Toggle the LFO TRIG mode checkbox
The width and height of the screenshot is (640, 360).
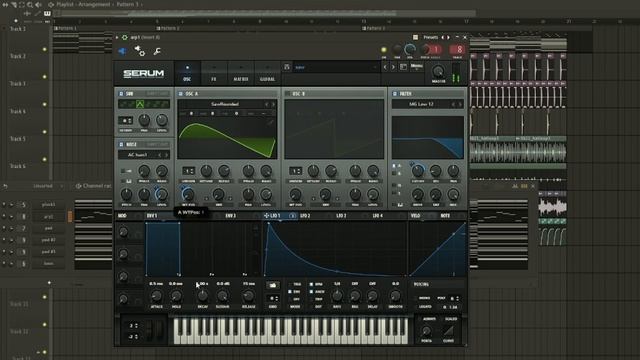(290, 284)
